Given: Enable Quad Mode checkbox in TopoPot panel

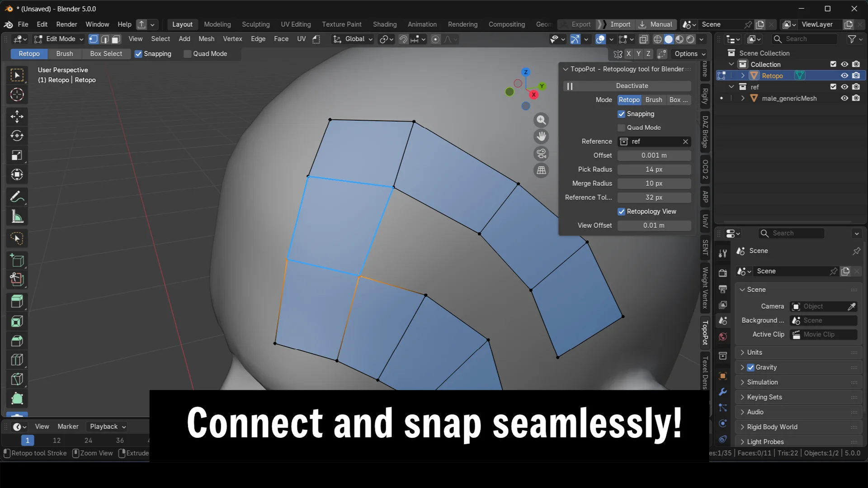Looking at the screenshot, I should pyautogui.click(x=622, y=128).
